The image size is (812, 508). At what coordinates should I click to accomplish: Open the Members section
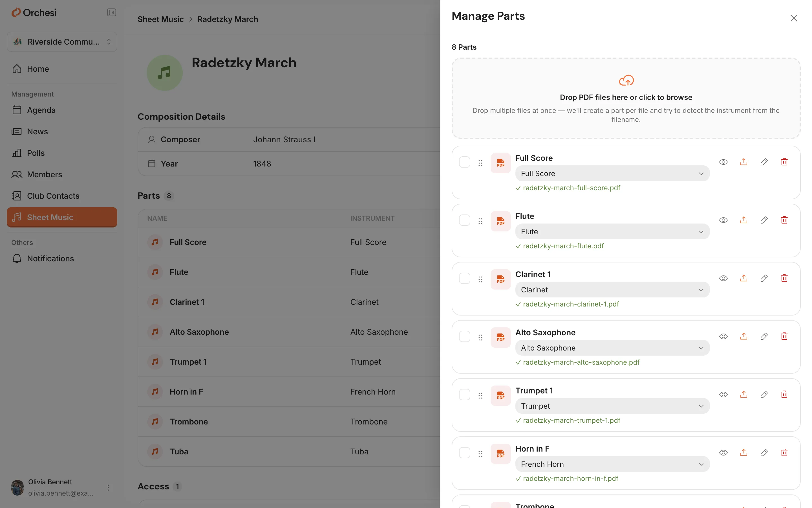point(62,174)
